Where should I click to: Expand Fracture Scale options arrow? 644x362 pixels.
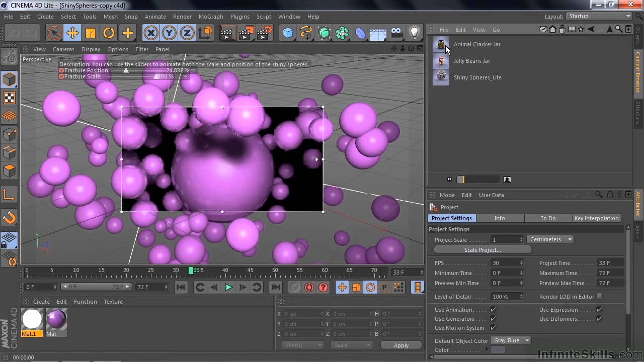coord(185,76)
